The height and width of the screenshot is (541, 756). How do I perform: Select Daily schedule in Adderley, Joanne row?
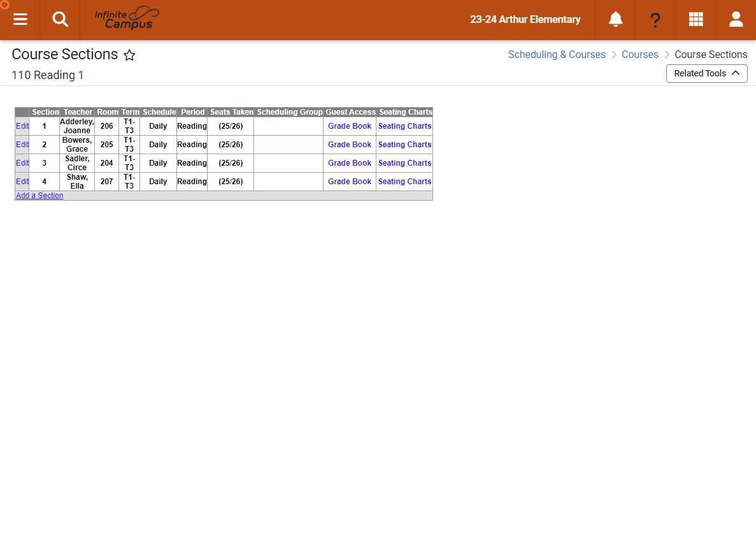pos(158,126)
